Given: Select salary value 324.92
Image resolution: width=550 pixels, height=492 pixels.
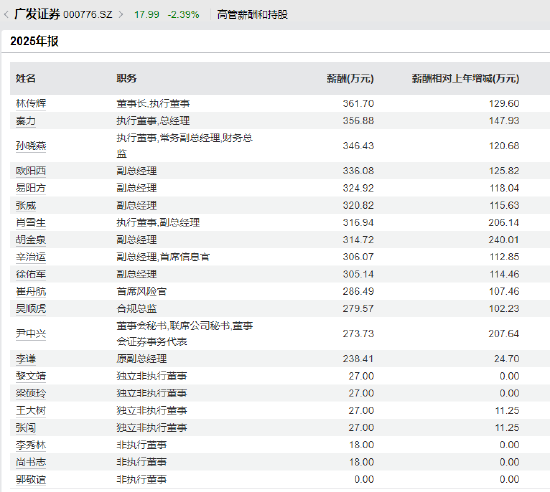Looking at the screenshot, I should [x=358, y=188].
